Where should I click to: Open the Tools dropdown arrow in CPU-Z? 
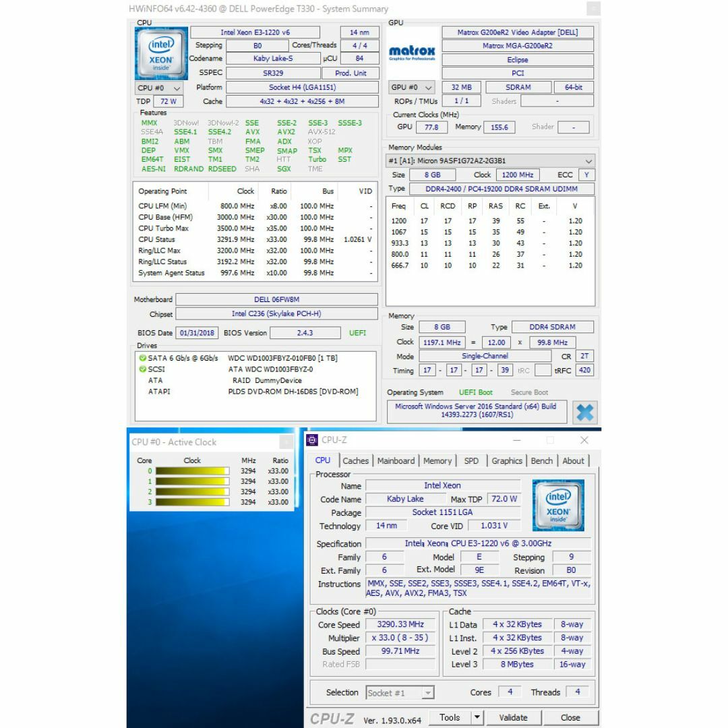[x=477, y=717]
